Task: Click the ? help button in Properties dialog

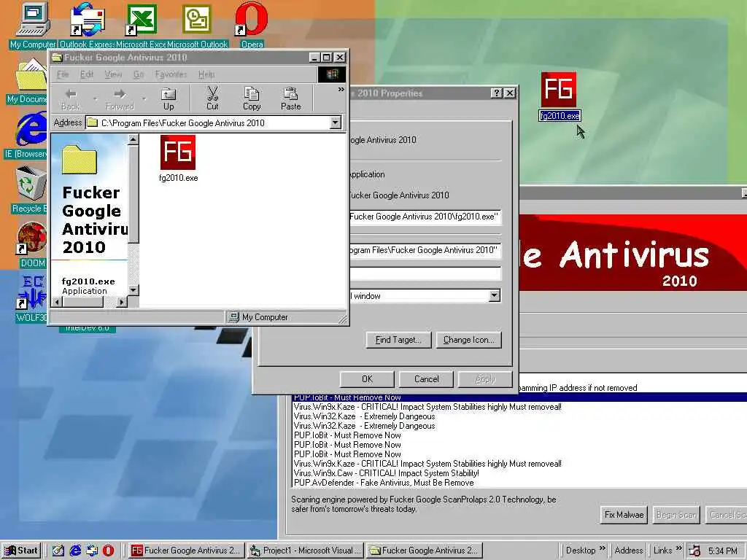Action: [x=496, y=93]
